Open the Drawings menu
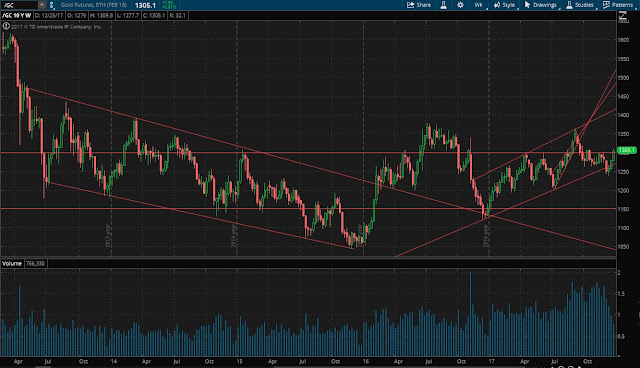 (540, 5)
